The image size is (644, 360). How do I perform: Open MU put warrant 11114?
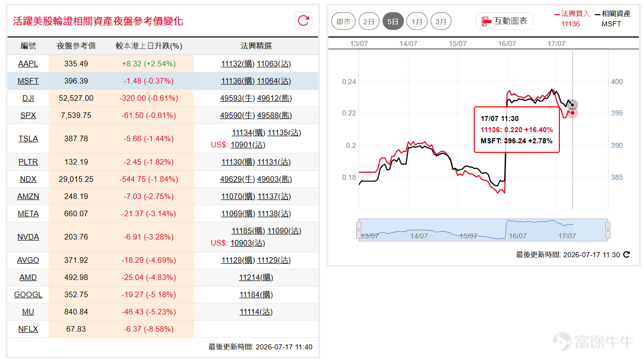256,312
